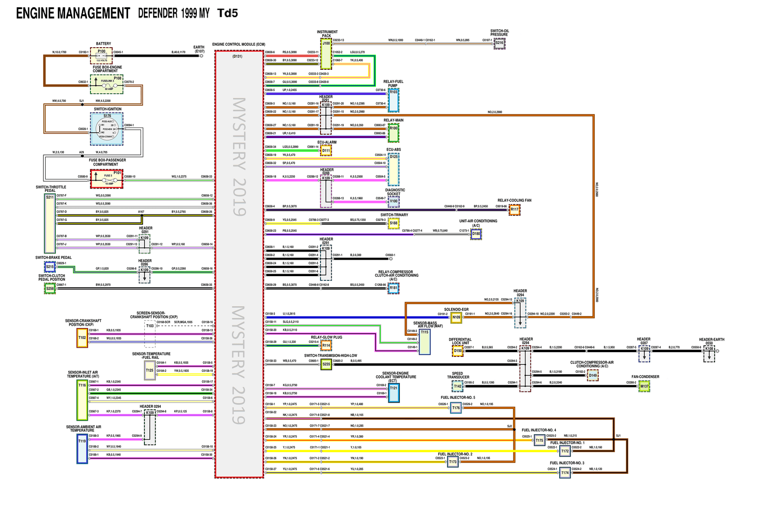Select the glow plug relay R114

point(326,345)
